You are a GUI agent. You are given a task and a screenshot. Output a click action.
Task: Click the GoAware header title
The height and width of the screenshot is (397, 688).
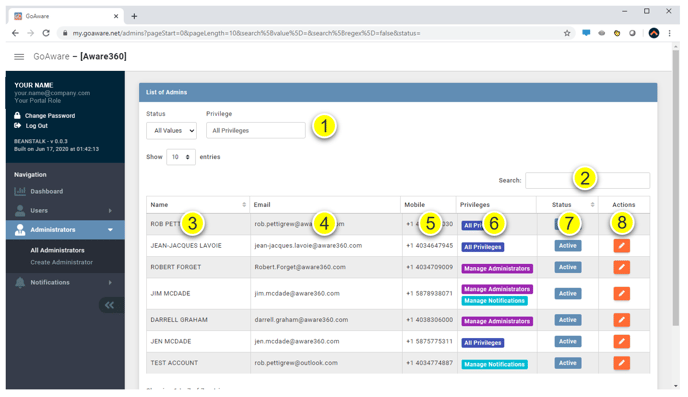coord(80,57)
